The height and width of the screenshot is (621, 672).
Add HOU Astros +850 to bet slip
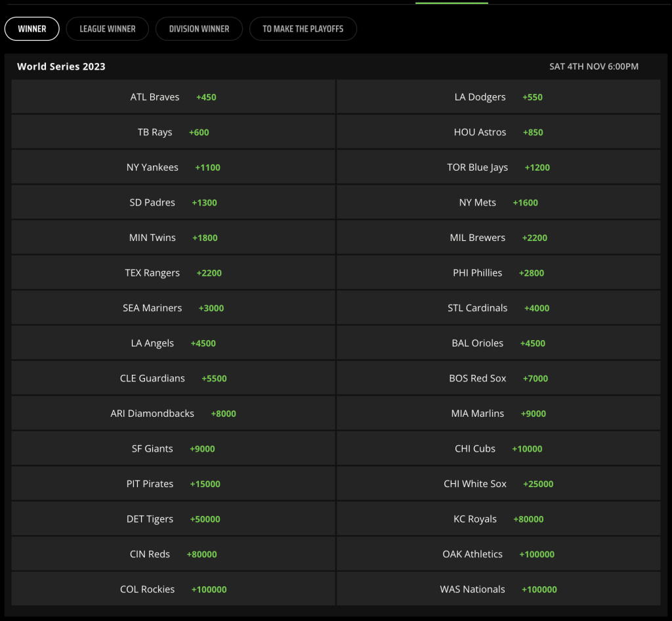[499, 132]
